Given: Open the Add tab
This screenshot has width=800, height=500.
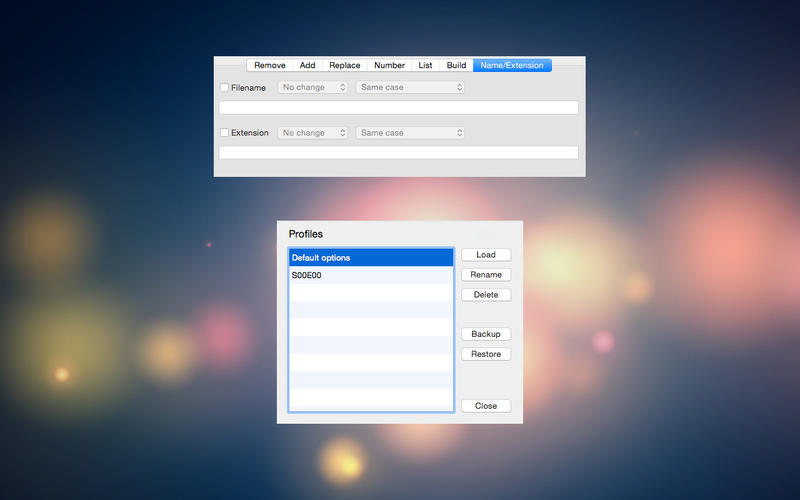Looking at the screenshot, I should pyautogui.click(x=307, y=65).
